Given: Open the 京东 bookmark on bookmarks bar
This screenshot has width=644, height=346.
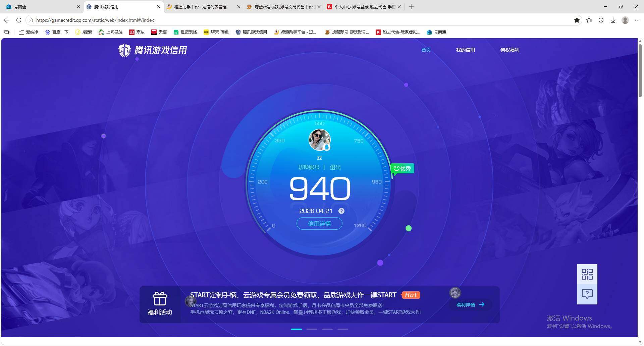Looking at the screenshot, I should pos(137,32).
